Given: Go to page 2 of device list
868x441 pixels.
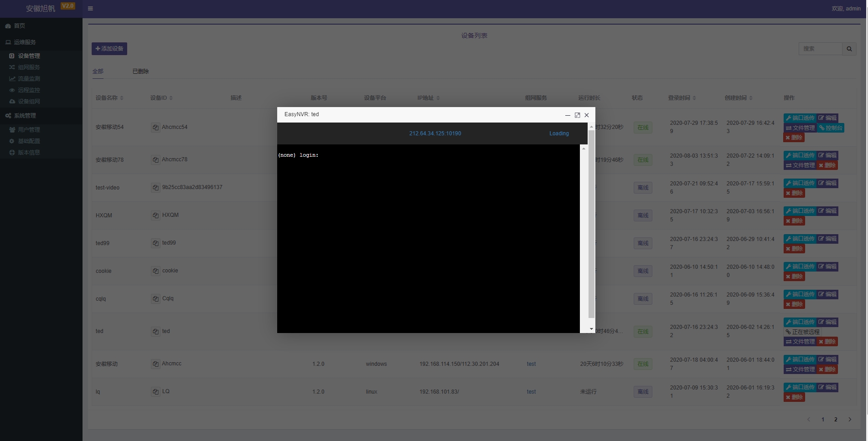Looking at the screenshot, I should 836,420.
